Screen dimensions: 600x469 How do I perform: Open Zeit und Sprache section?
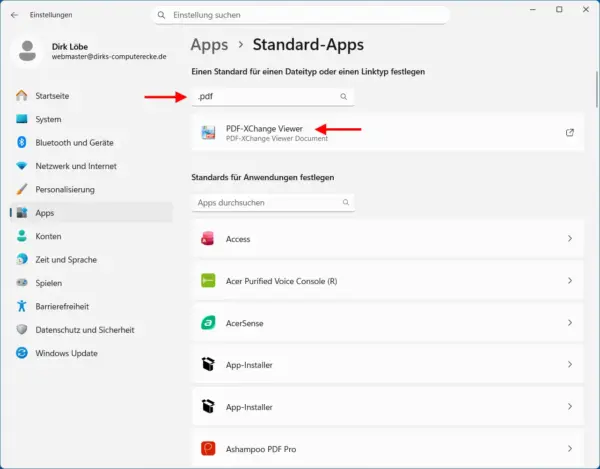pos(92,259)
